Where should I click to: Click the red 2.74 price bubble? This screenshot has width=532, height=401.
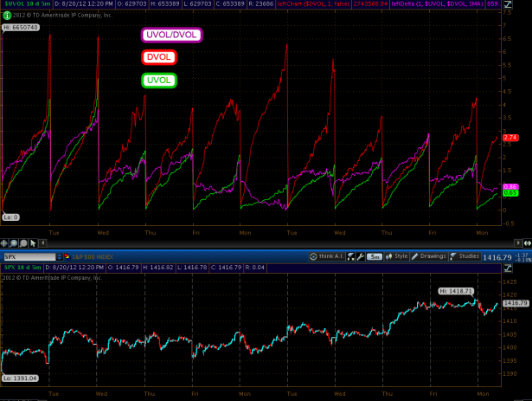point(510,138)
